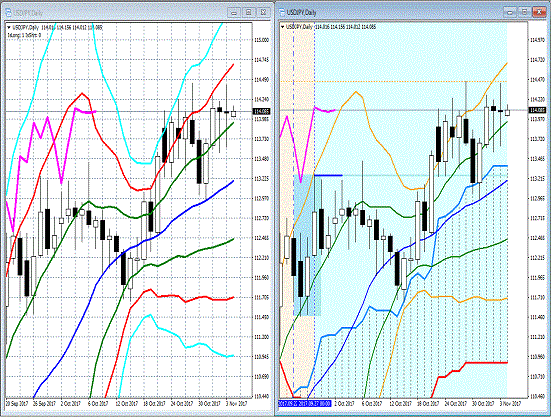Click the '26 Sep 2017' date on the left time axis

(x=44, y=404)
